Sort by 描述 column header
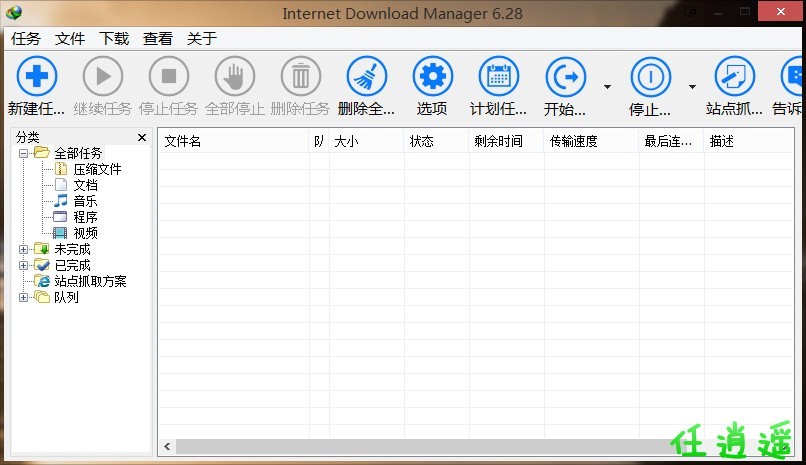The height and width of the screenshot is (465, 806). click(x=748, y=141)
